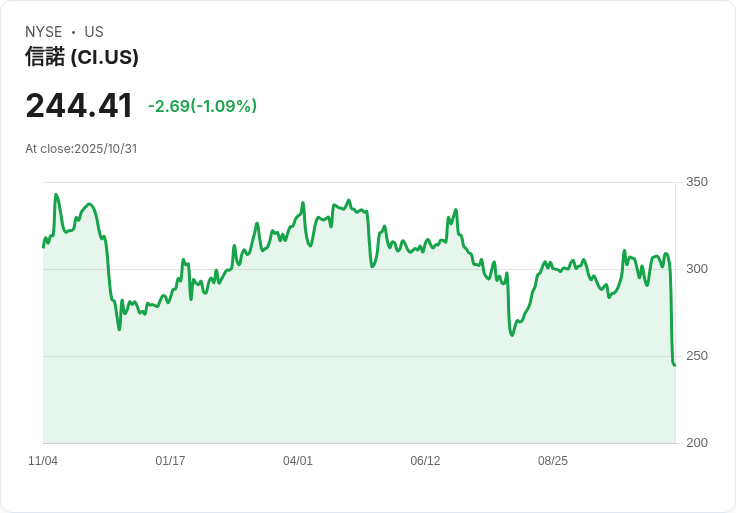
Task: Click the final endpoint of the price line
Action: point(675,365)
